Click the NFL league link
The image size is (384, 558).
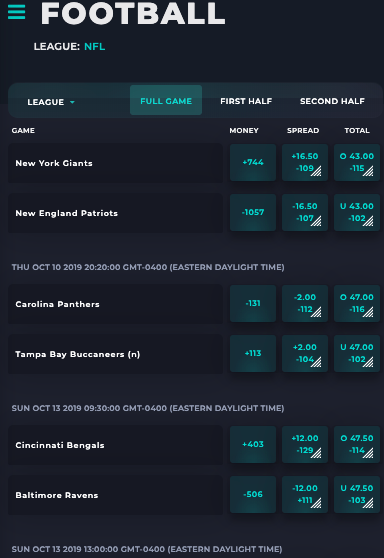pos(95,47)
